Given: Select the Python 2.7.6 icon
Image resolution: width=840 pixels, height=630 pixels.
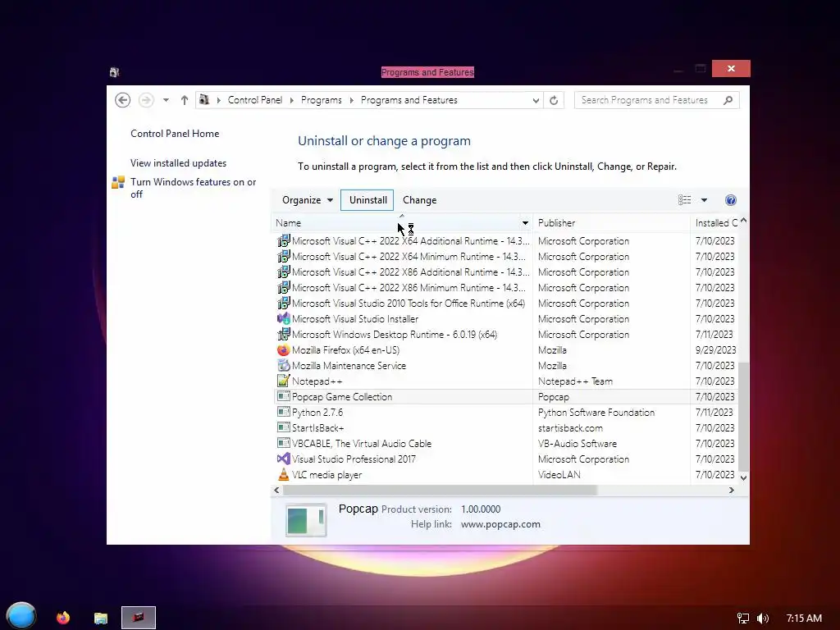Looking at the screenshot, I should pyautogui.click(x=283, y=412).
